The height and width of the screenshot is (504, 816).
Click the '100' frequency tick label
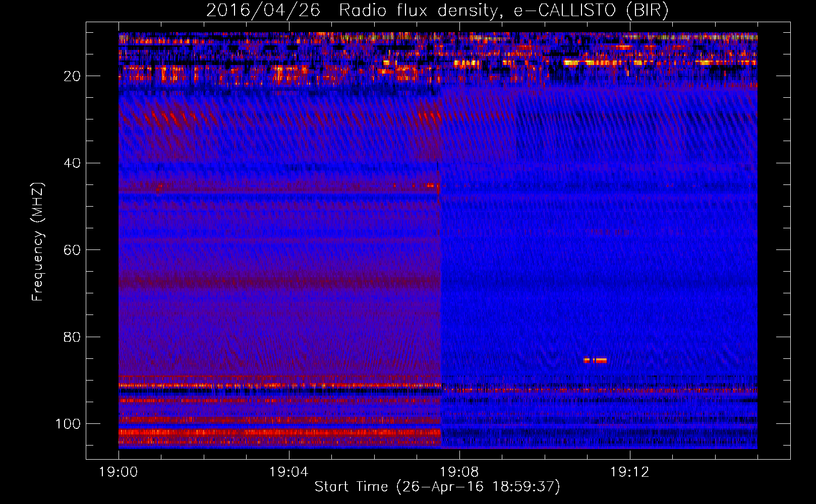click(x=68, y=424)
